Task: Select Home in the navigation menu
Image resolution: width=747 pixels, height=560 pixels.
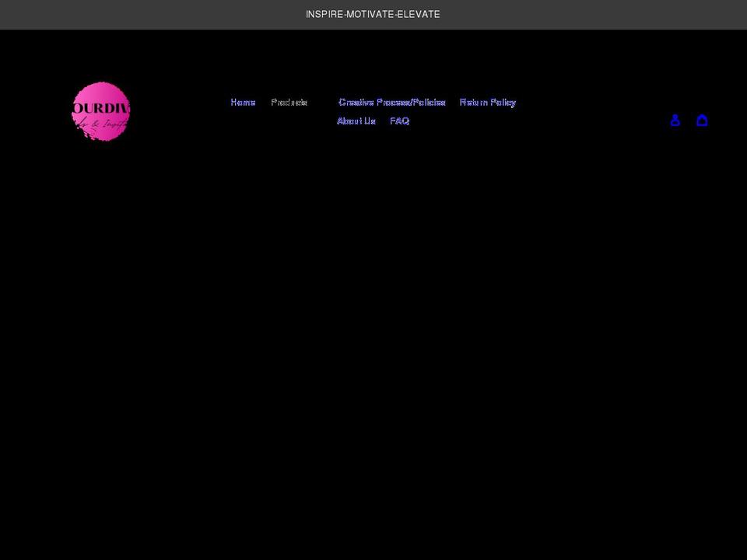Action: 242,102
